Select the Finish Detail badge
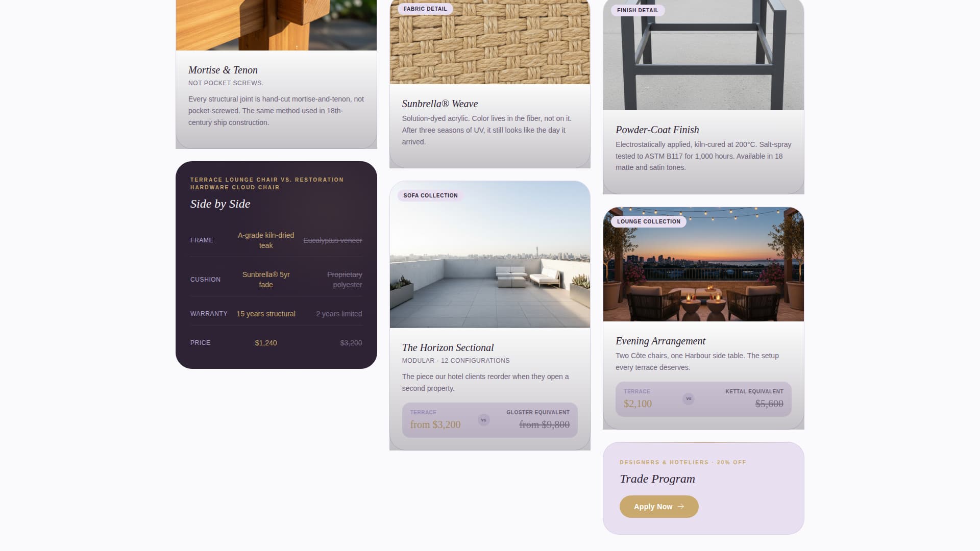The height and width of the screenshot is (551, 980). [638, 10]
